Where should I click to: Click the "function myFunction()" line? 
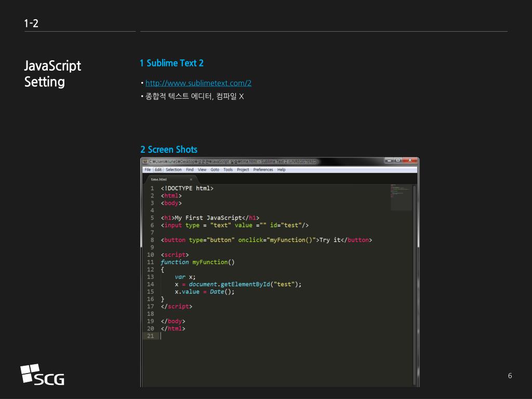[197, 262]
